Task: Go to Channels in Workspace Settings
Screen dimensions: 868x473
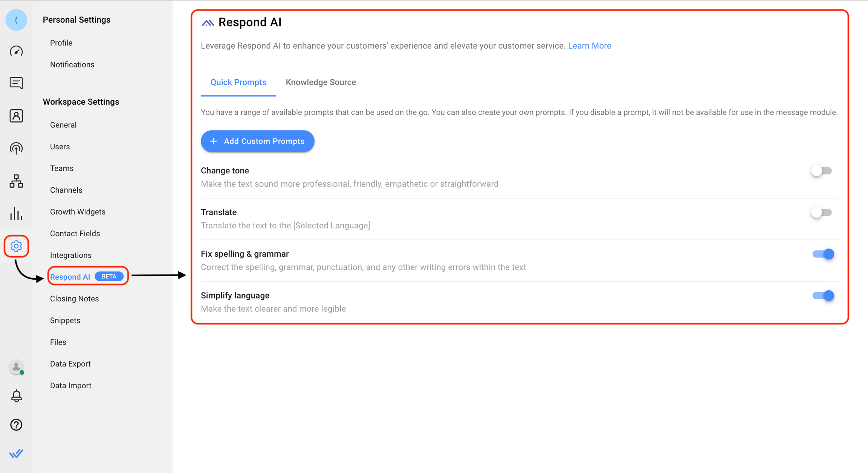Action: pos(66,190)
